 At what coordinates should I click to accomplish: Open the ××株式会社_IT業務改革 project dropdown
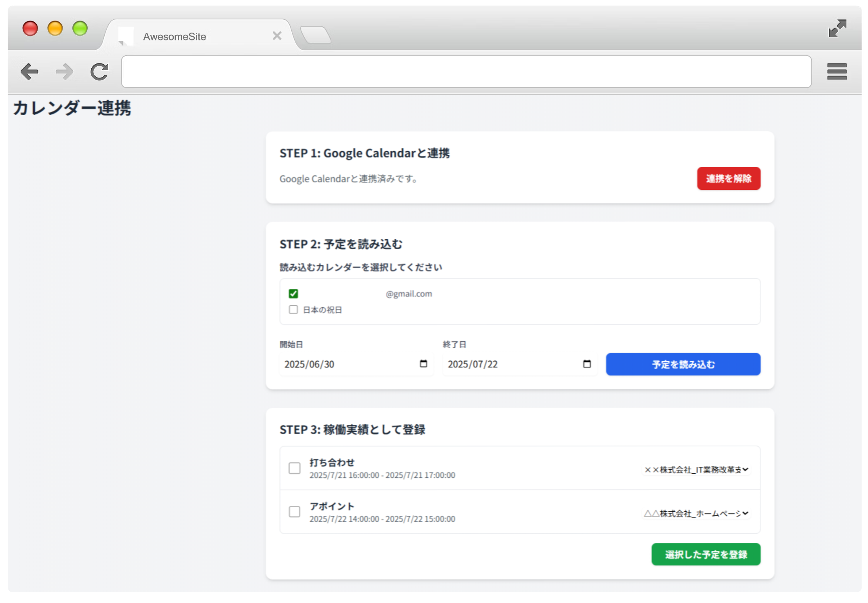coord(696,469)
